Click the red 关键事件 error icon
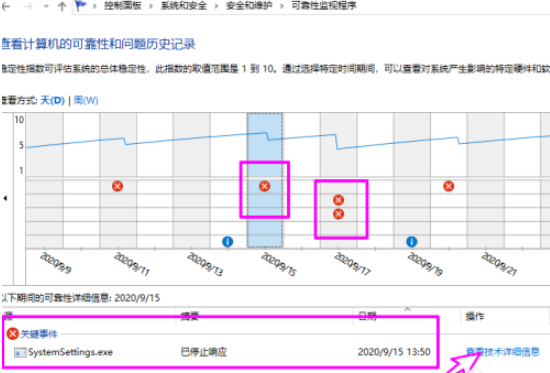This screenshot has height=373, width=550. coord(13,333)
